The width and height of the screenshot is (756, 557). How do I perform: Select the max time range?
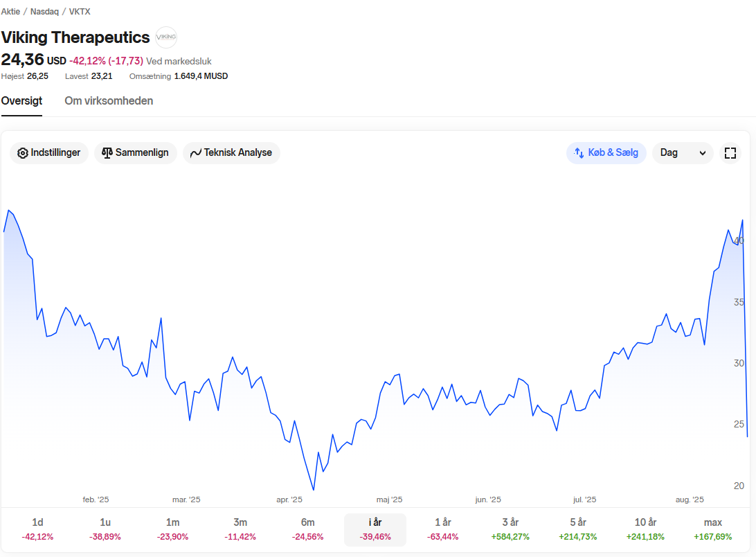click(x=712, y=529)
